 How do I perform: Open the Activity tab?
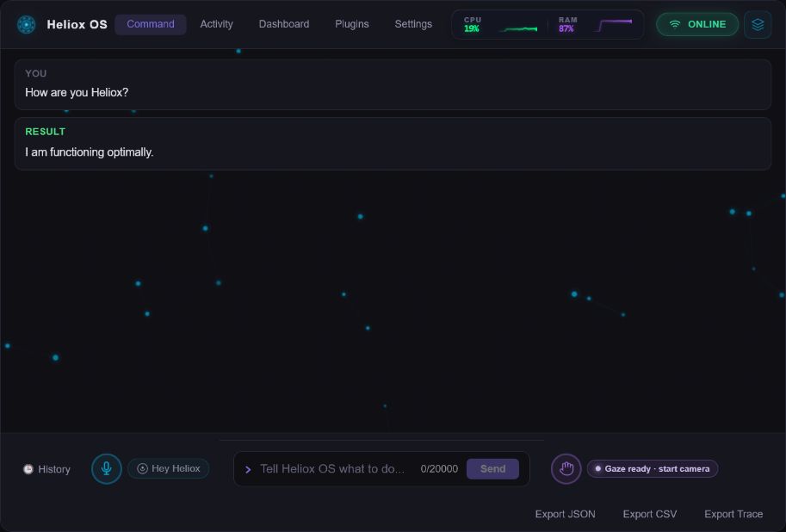pyautogui.click(x=217, y=24)
